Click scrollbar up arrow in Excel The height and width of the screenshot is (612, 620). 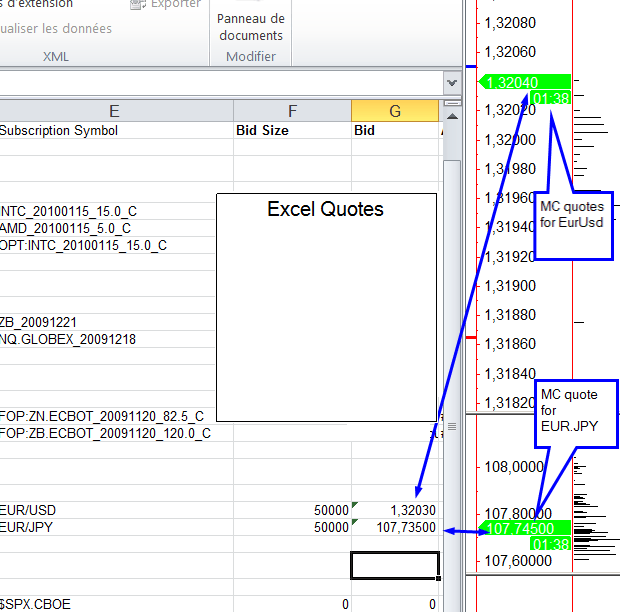(452, 116)
